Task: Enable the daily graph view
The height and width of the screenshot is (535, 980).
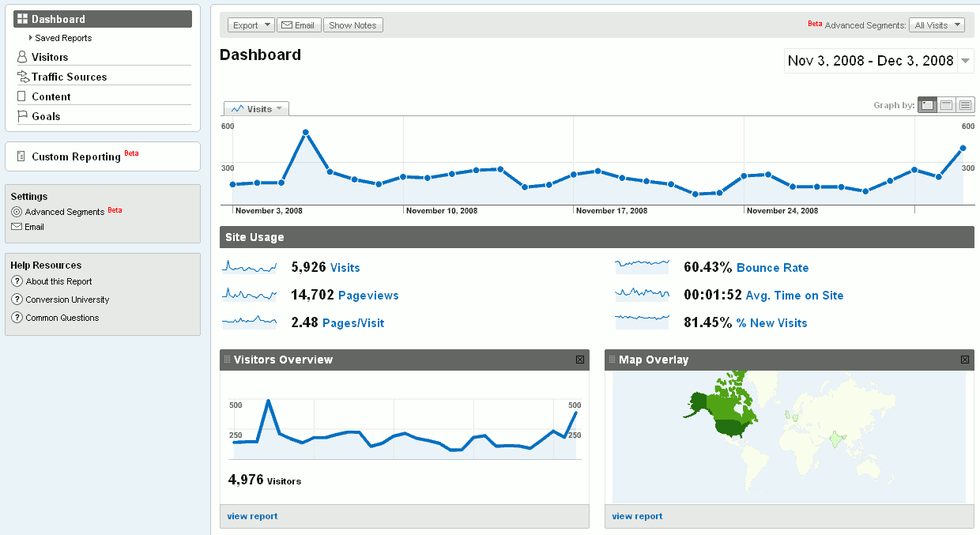Action: 927,104
